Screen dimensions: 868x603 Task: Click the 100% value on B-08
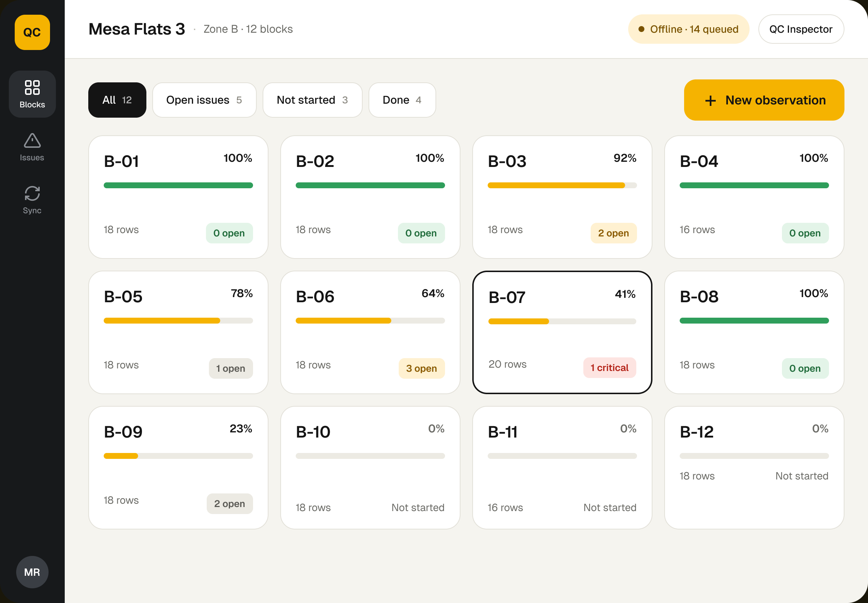[x=814, y=293]
